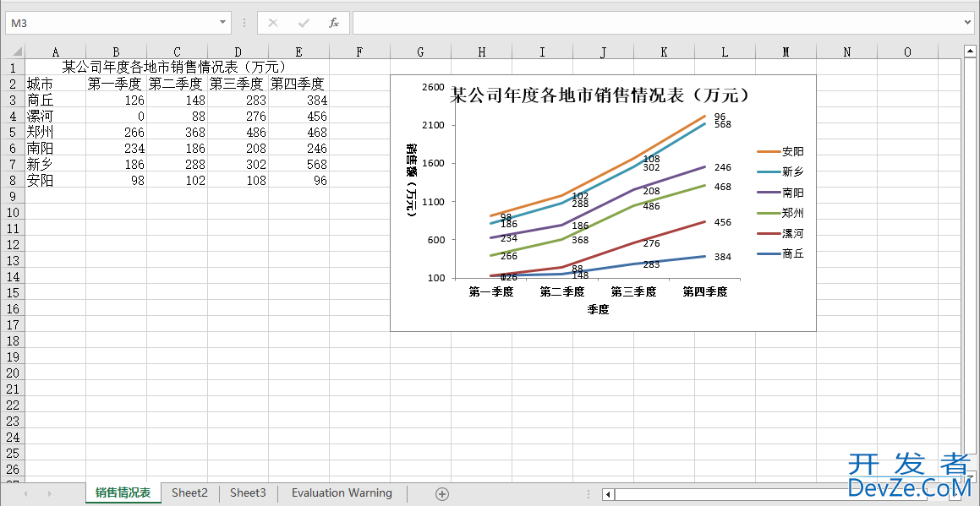Select column A header

(x=56, y=52)
